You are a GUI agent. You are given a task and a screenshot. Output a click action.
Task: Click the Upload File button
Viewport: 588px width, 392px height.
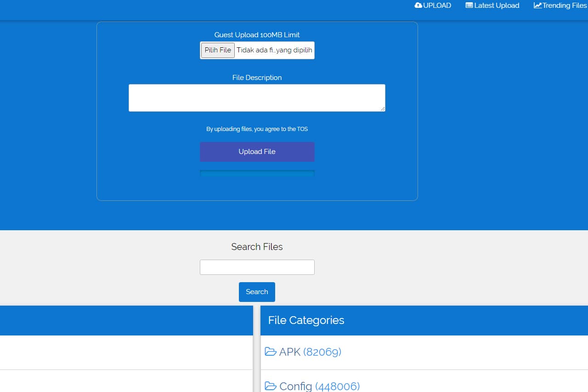(x=257, y=152)
